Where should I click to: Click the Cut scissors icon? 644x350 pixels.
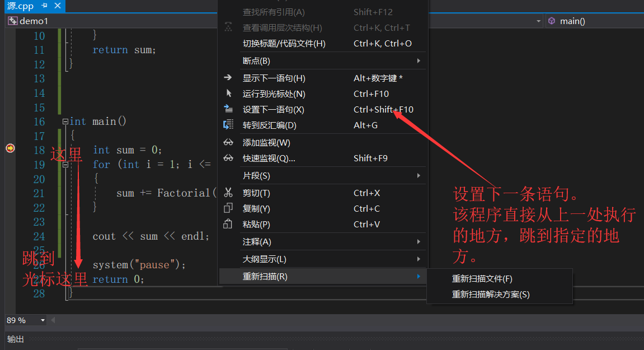[x=228, y=193]
